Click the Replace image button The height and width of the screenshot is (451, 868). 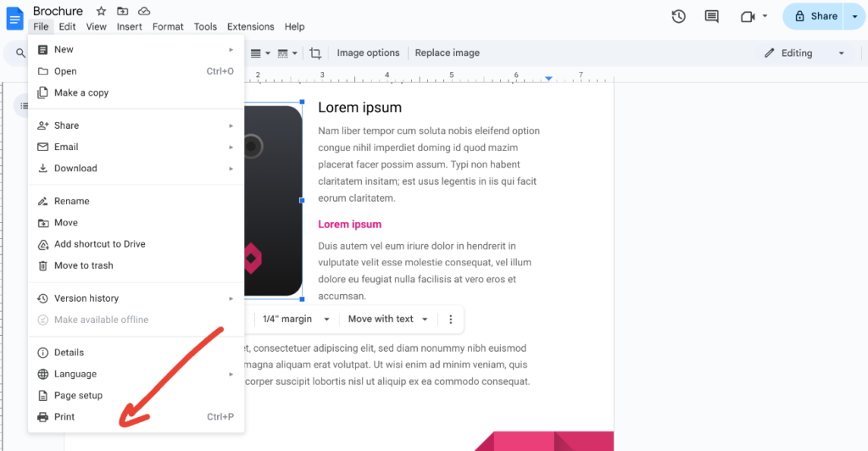point(447,53)
